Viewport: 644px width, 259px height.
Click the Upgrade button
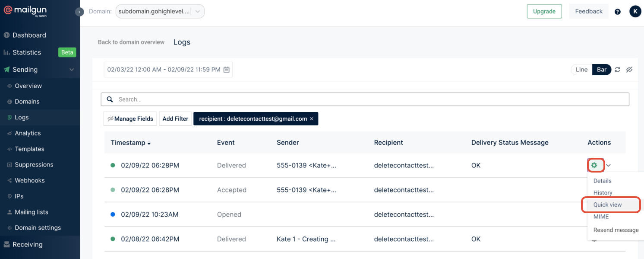click(x=544, y=12)
